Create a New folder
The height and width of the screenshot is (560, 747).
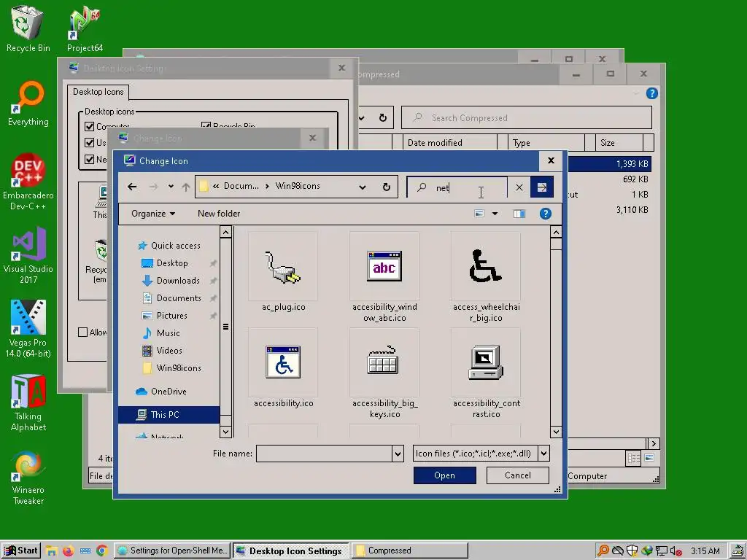click(x=219, y=214)
